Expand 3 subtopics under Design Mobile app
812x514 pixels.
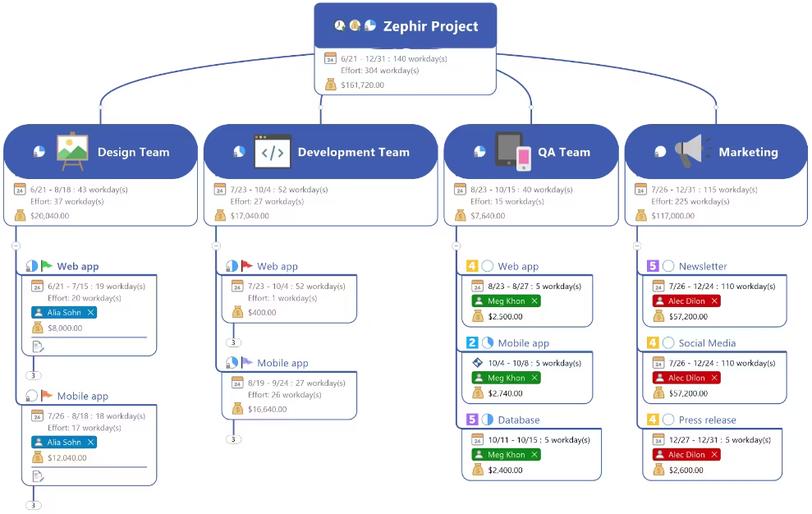[33, 505]
